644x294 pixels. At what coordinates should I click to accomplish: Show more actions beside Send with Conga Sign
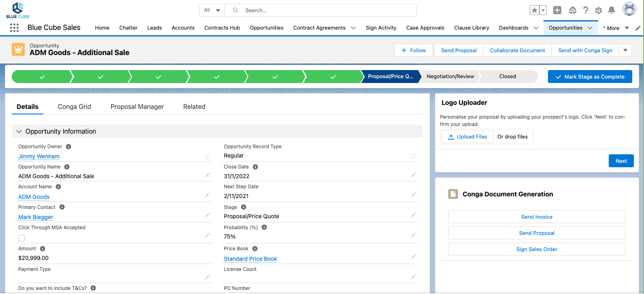point(625,50)
